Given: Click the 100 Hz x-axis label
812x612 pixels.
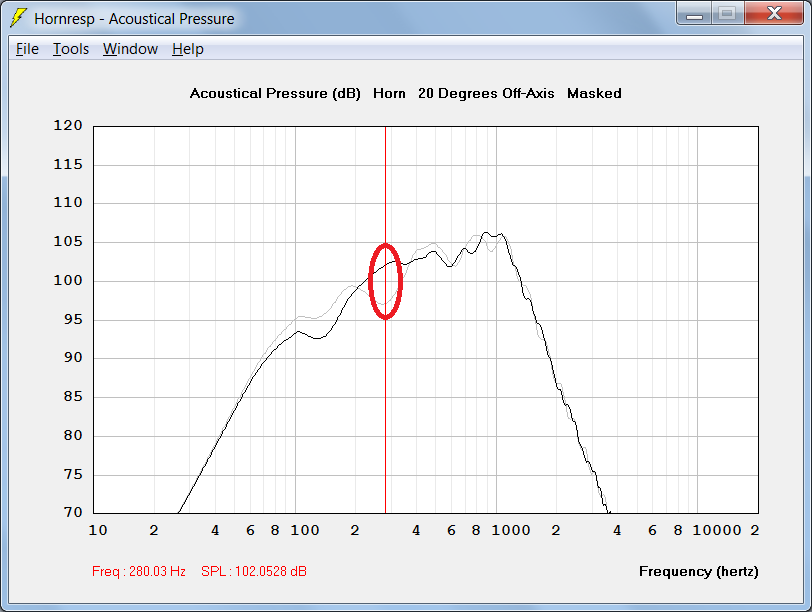Looking at the screenshot, I should [304, 530].
